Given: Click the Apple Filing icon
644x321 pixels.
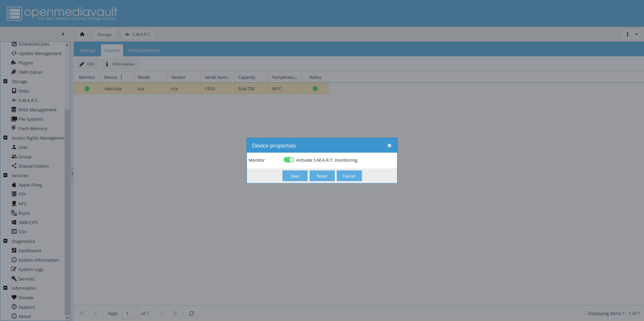Looking at the screenshot, I should point(14,185).
